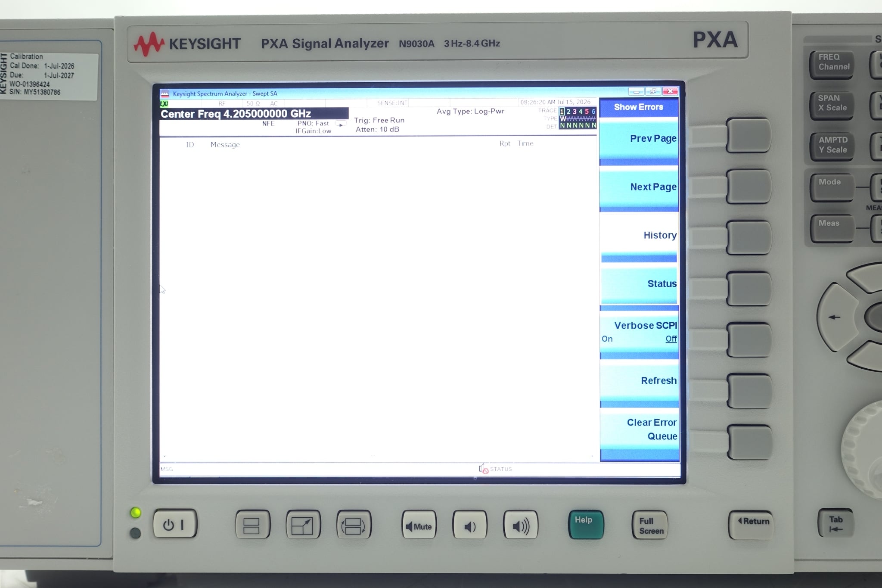This screenshot has width=882, height=588.
Task: Click the LXI indicator icon
Action: 164,104
